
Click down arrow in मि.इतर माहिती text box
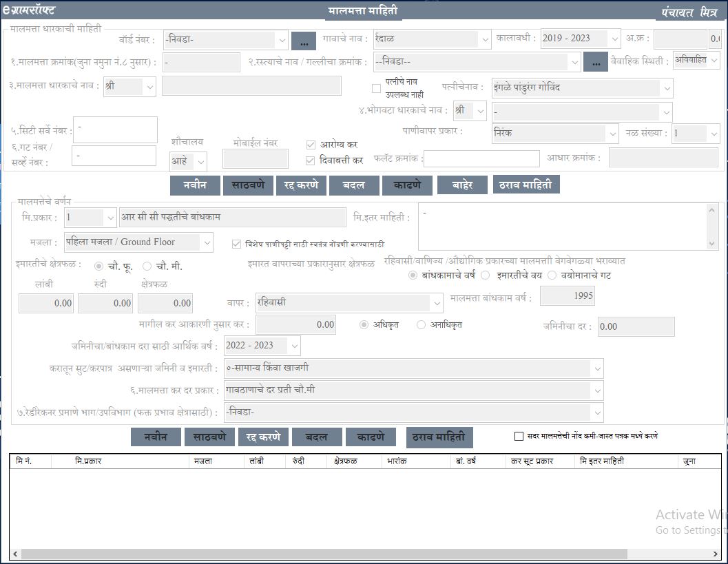[712, 244]
